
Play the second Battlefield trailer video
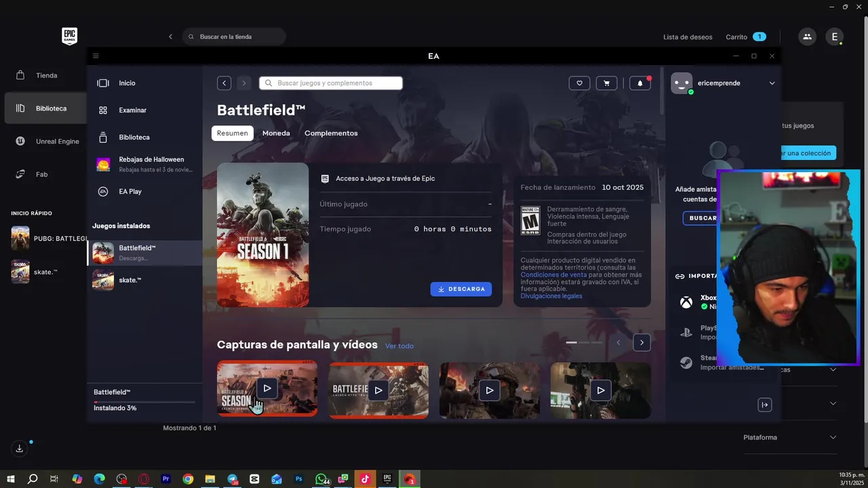click(378, 390)
